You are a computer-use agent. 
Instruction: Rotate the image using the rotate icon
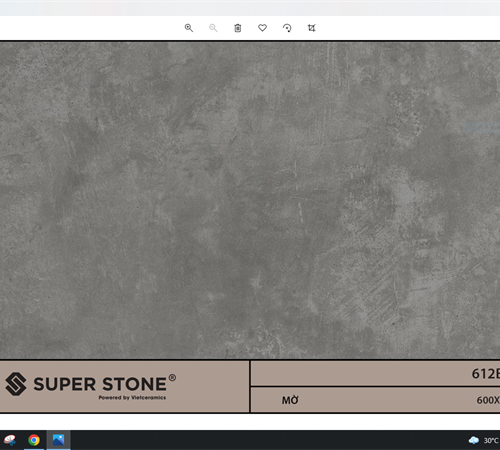tap(287, 28)
